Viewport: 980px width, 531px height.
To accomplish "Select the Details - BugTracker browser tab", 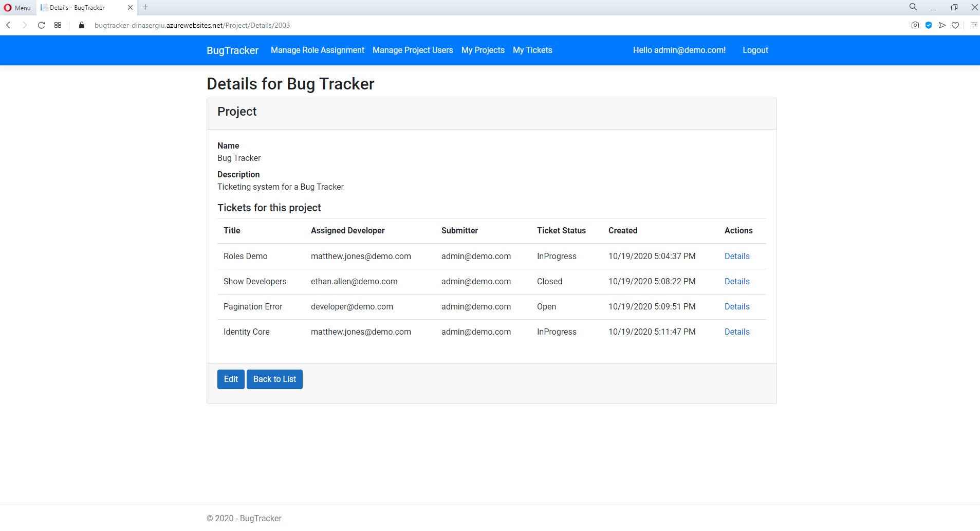I will (x=77, y=7).
